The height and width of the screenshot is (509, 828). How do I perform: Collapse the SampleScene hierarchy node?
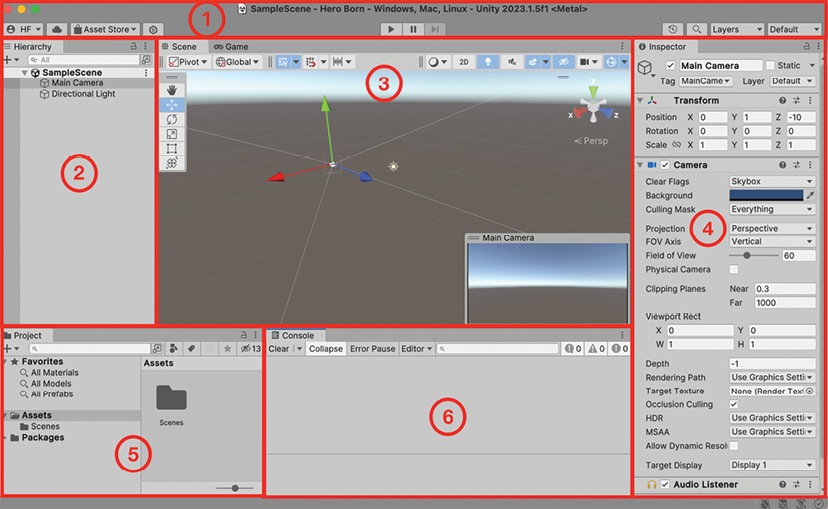click(x=24, y=72)
